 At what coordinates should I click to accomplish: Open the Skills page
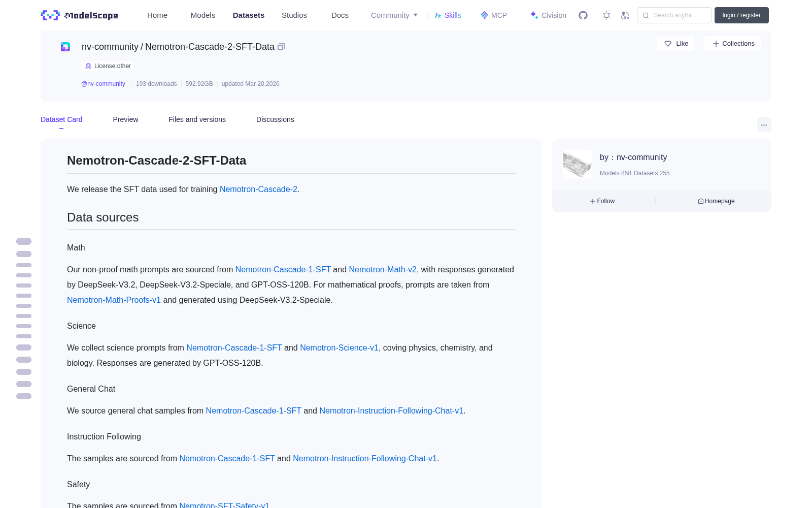tap(448, 15)
